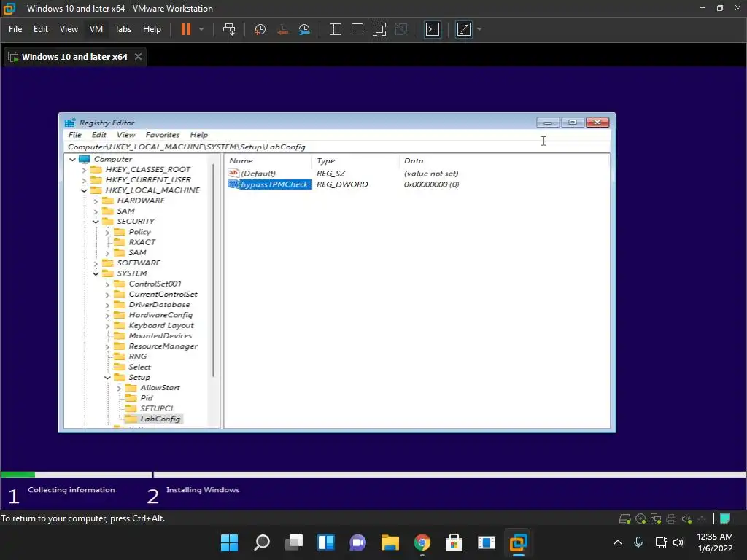Viewport: 747px width, 560px height.
Task: Open File Explorer from taskbar
Action: click(x=390, y=542)
